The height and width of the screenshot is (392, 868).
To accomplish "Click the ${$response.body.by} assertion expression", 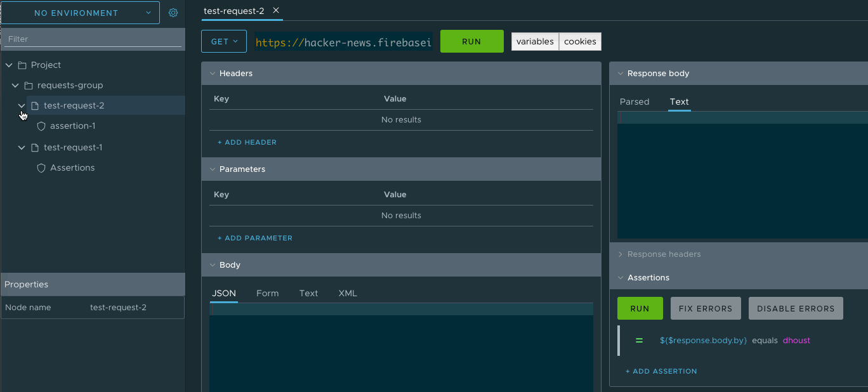I will pyautogui.click(x=703, y=341).
